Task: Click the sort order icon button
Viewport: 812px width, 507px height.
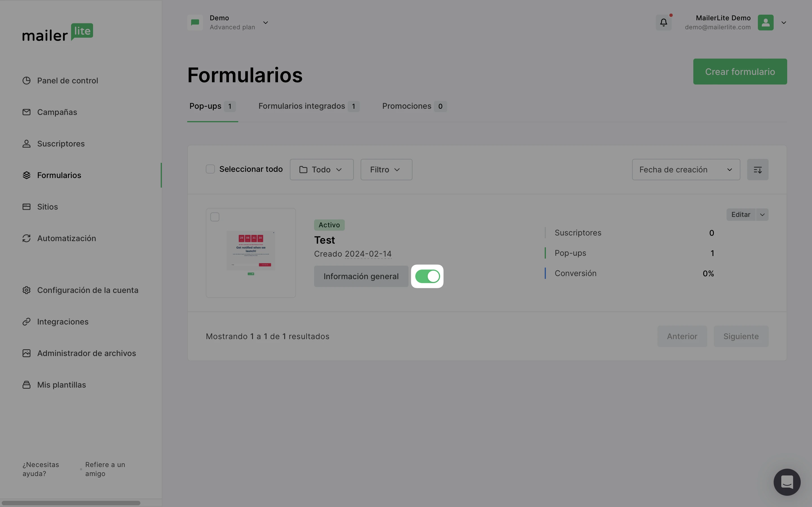Action: pyautogui.click(x=757, y=170)
